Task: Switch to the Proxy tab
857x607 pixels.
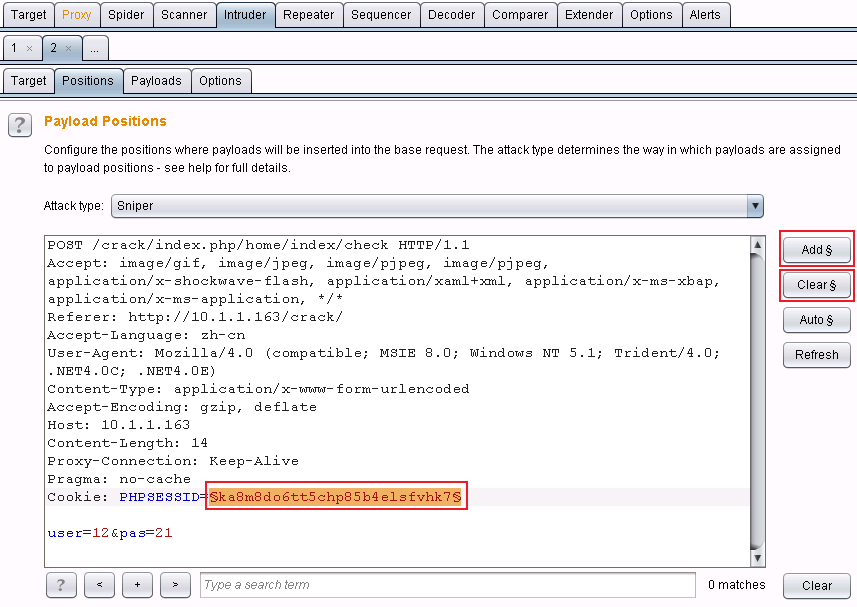Action: coord(77,15)
